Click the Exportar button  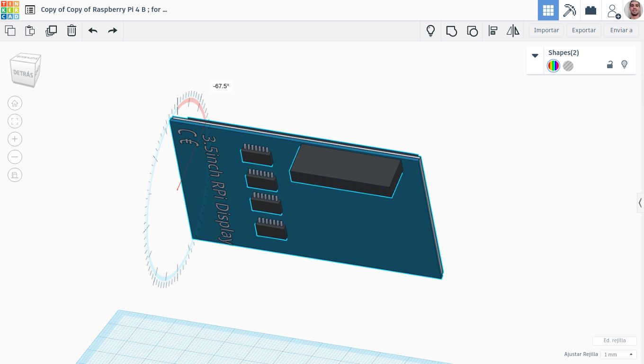584,30
